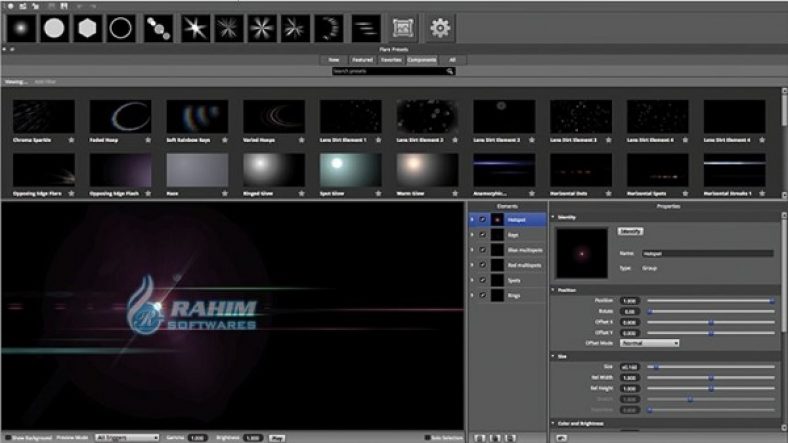
Task: Click the Rotate slider track
Action: (x=710, y=311)
